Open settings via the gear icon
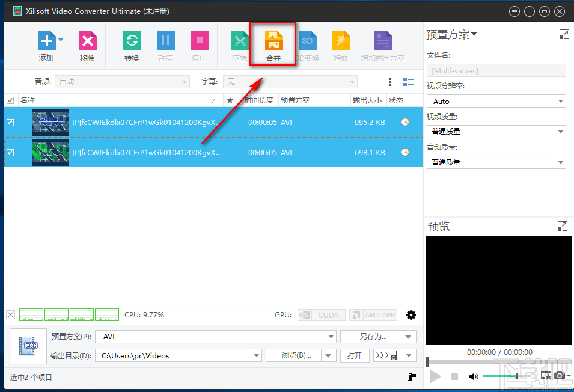 tap(411, 315)
